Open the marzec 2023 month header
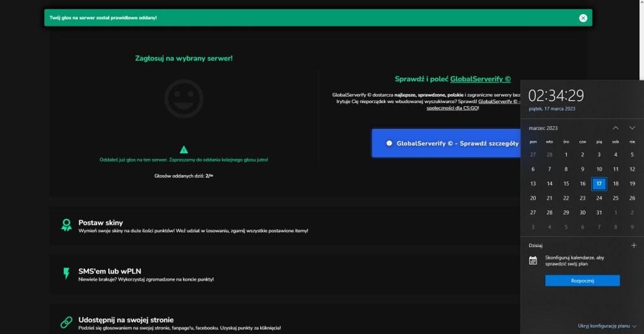 pos(543,128)
